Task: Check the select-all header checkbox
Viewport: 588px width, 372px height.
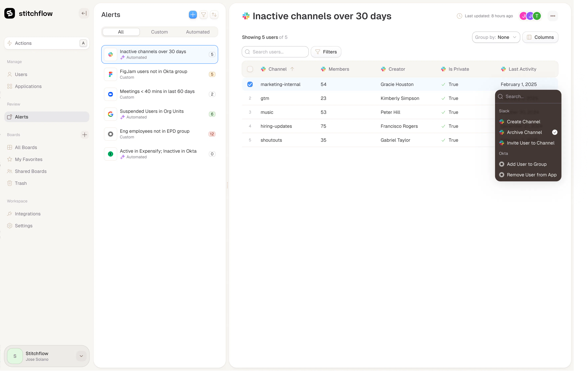Action: point(250,69)
